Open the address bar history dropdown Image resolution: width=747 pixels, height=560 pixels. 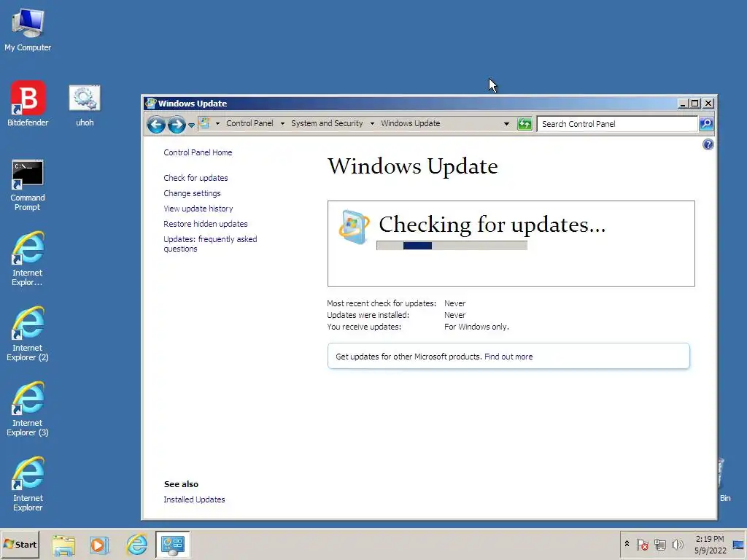506,124
